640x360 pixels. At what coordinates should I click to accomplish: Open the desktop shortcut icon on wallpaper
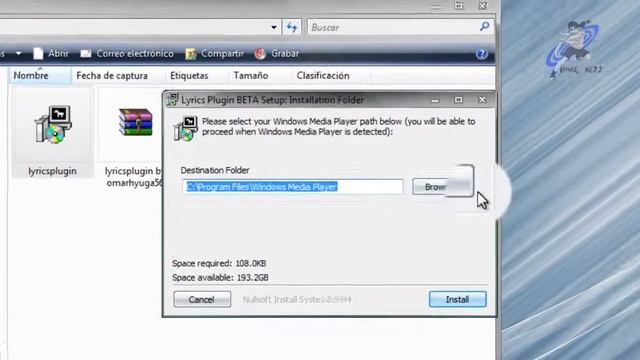click(573, 50)
